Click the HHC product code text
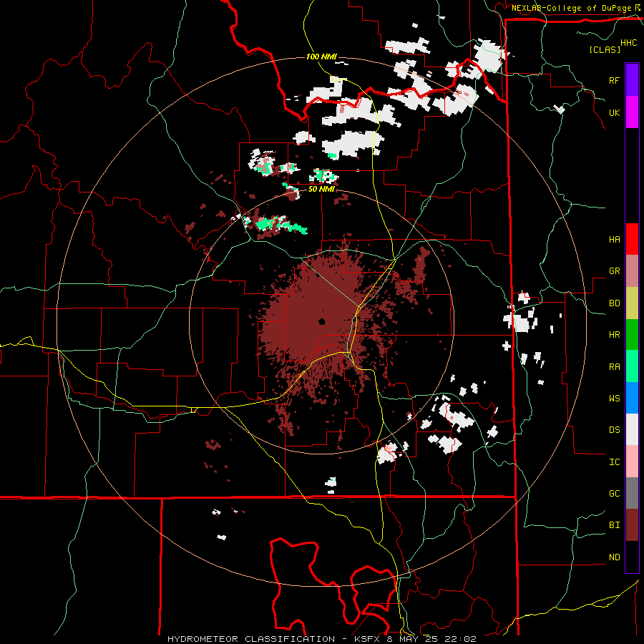This screenshot has height=644, width=644. click(629, 43)
